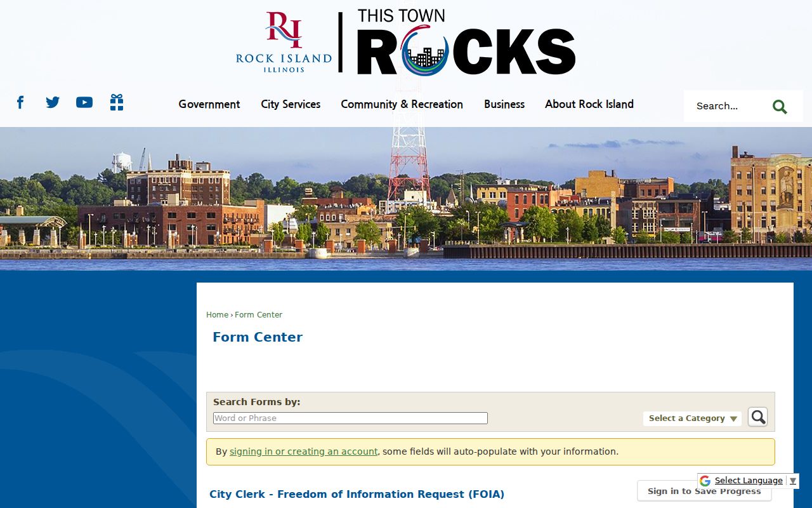The height and width of the screenshot is (508, 812).
Task: Click the Sign in to Save Progress button
Action: click(704, 491)
